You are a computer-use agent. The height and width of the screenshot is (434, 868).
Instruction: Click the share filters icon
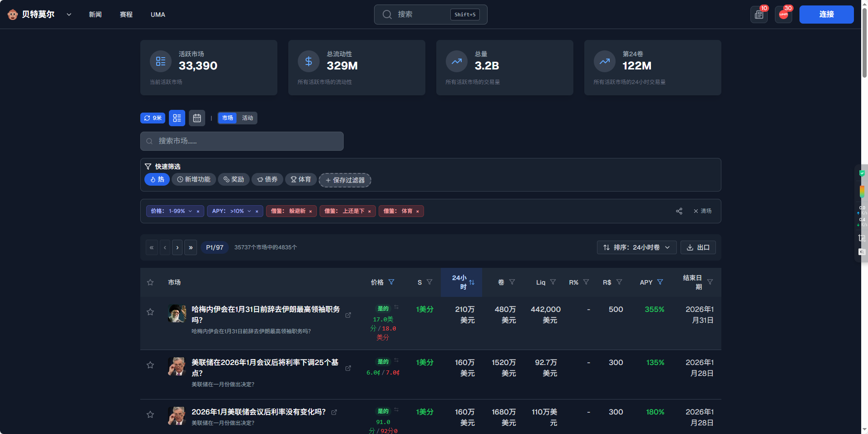click(679, 211)
